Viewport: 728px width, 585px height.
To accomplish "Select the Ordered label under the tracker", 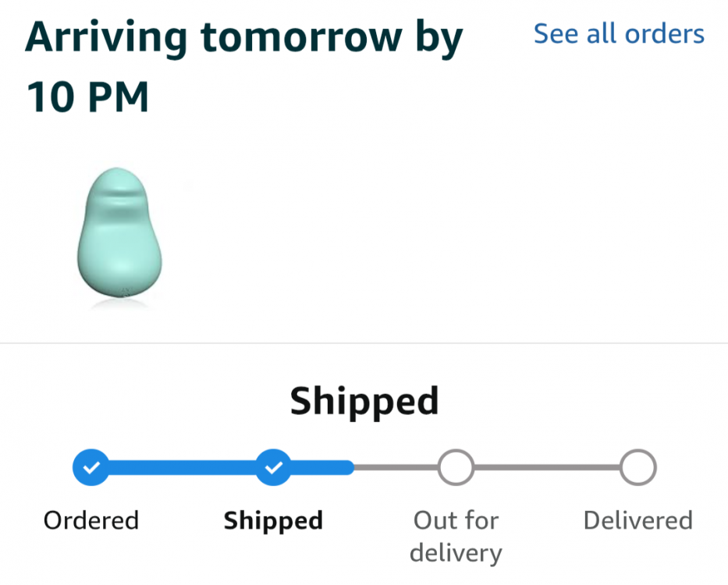I will click(x=91, y=520).
